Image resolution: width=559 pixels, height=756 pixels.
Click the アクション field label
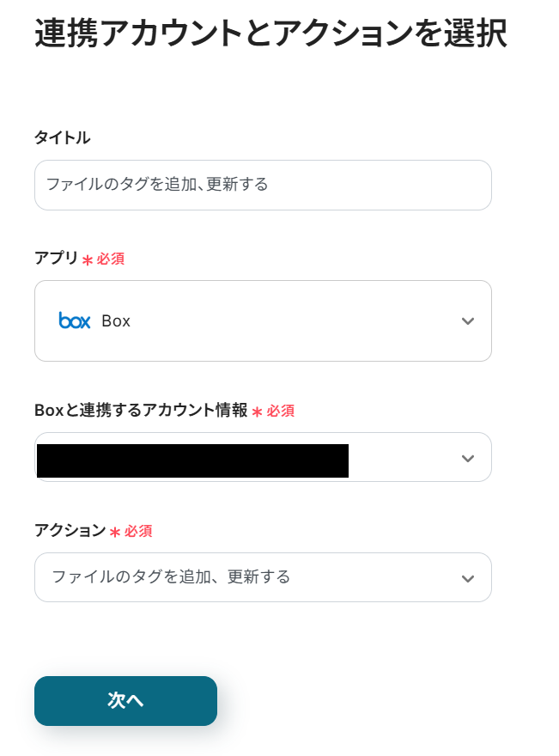click(x=70, y=531)
